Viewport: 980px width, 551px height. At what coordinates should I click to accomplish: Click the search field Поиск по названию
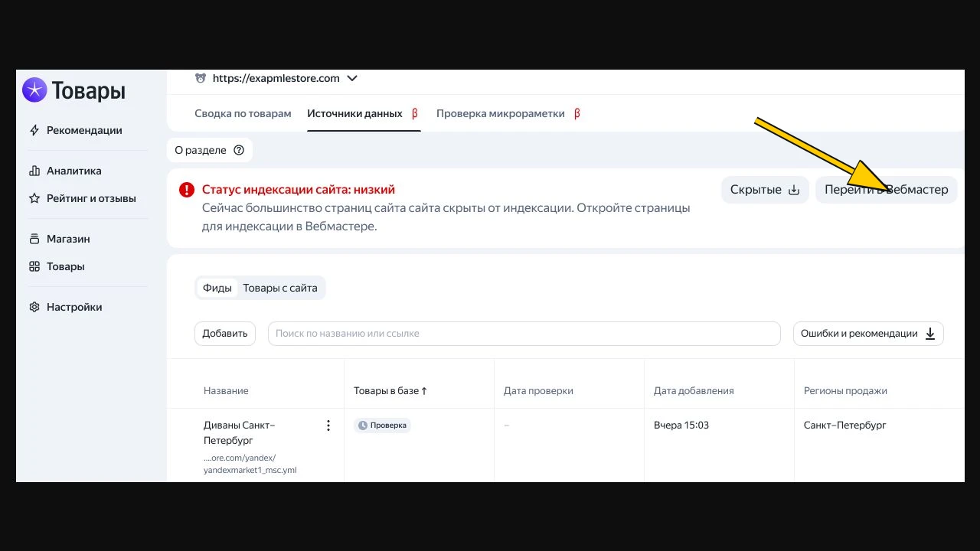tap(524, 334)
